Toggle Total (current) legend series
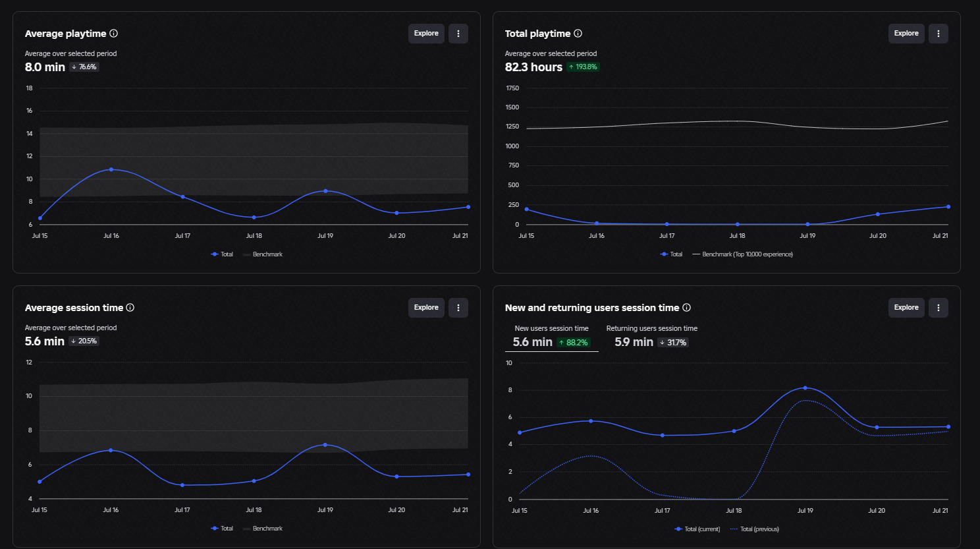Viewport: 980px width, 549px height. pos(697,529)
